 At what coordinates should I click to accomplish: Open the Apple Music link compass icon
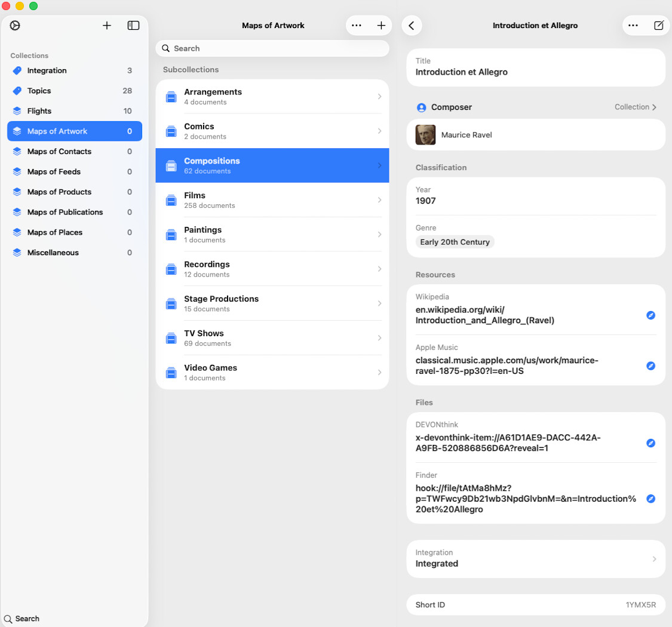click(x=651, y=366)
